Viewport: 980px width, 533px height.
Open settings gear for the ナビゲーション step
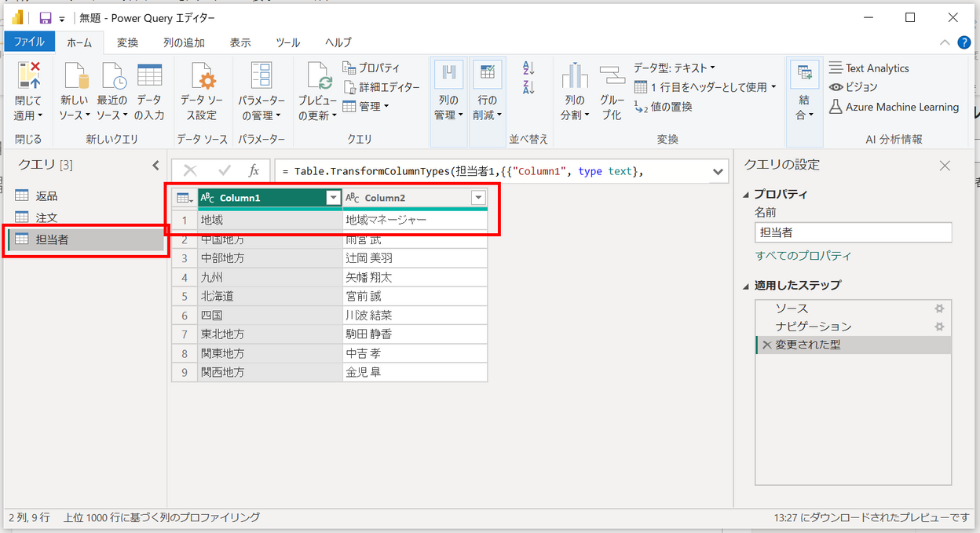[939, 327]
